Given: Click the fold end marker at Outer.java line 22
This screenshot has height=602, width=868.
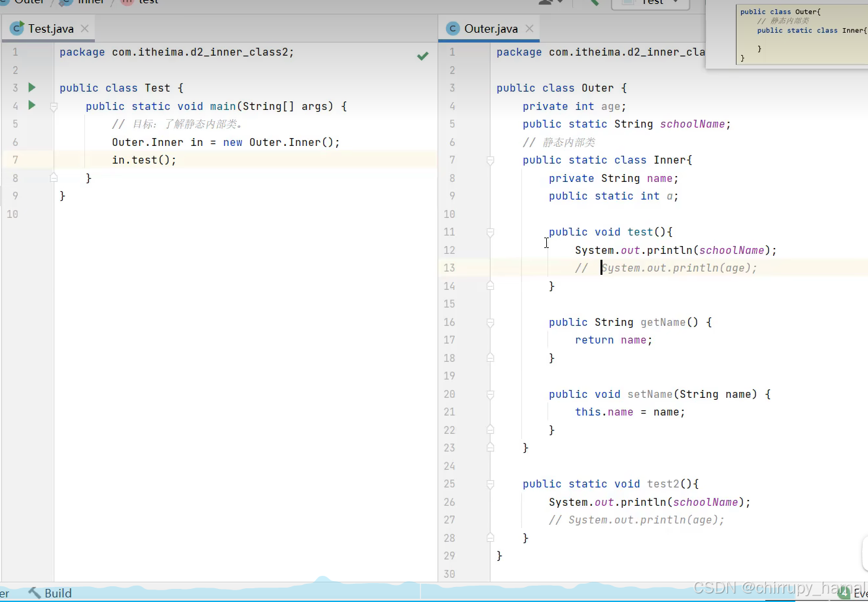Looking at the screenshot, I should coord(490,430).
